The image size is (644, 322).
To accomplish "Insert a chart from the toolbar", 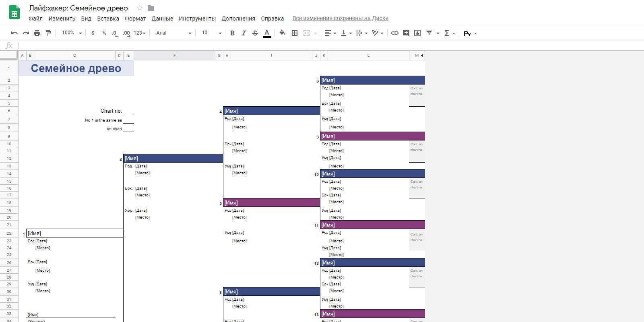I will point(417,33).
